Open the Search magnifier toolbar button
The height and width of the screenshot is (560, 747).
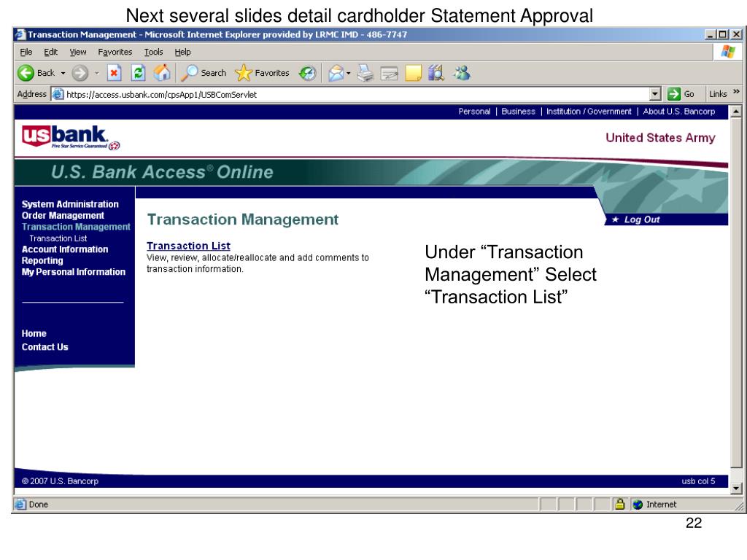coord(204,73)
